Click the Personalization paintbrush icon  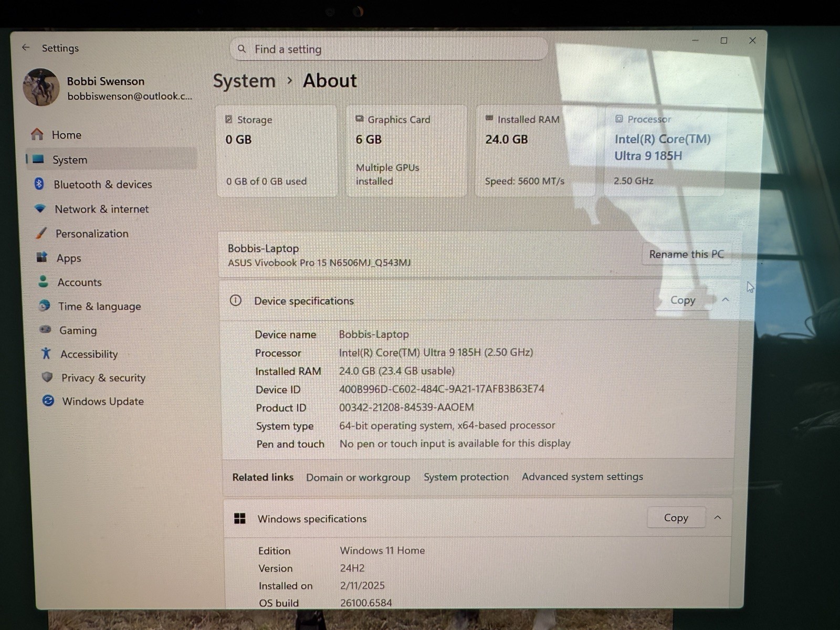[x=41, y=233]
